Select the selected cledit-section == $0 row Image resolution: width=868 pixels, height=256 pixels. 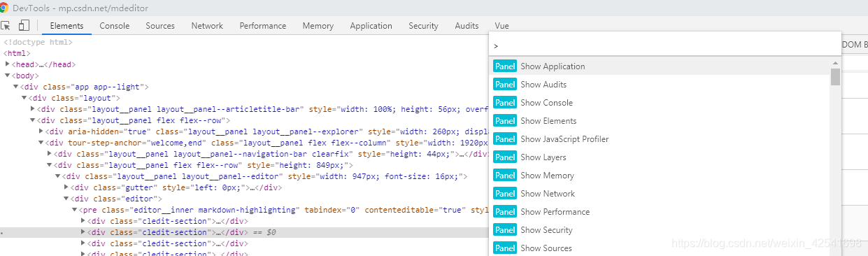point(244,232)
